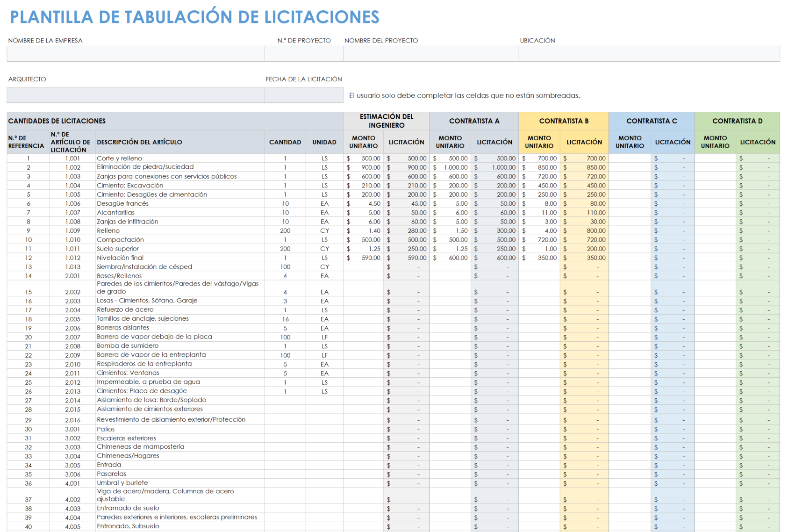788x532 pixels.
Task: Select the 'Descripción del artículo' column header
Action: (180, 142)
